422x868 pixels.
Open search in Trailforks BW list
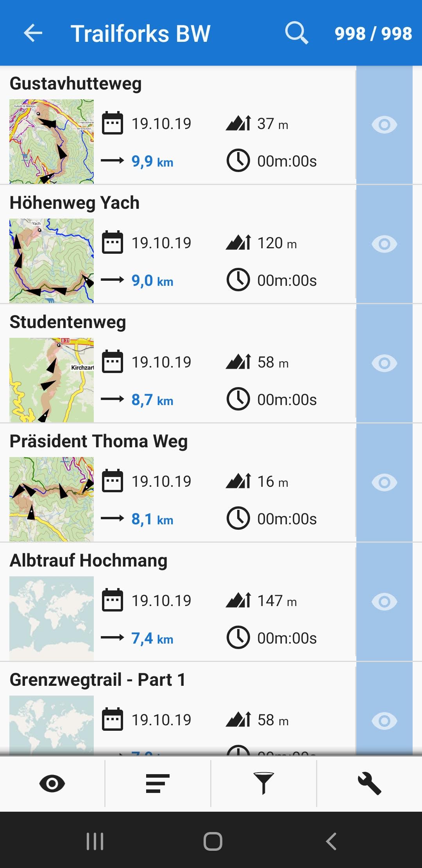pos(297,33)
